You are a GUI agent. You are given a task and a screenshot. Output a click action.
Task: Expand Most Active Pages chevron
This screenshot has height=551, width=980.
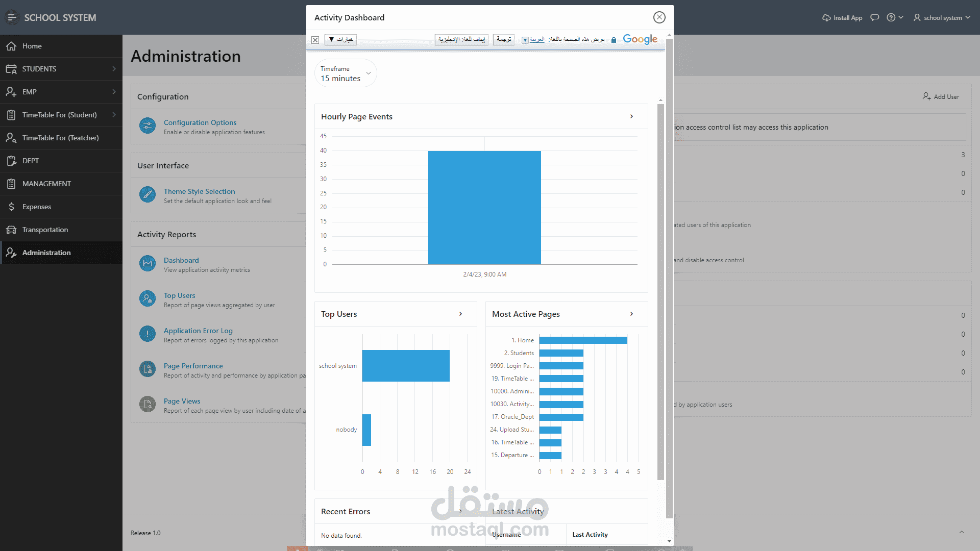tap(631, 314)
